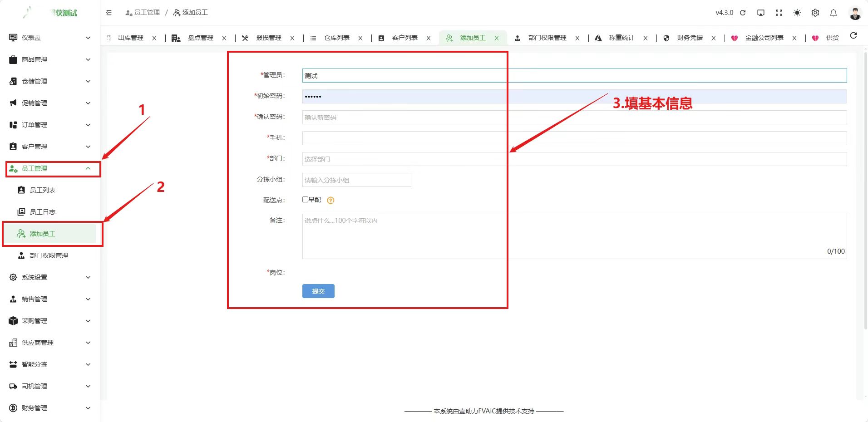This screenshot has width=868, height=422.
Task: Click the 提交 submit button
Action: point(318,291)
